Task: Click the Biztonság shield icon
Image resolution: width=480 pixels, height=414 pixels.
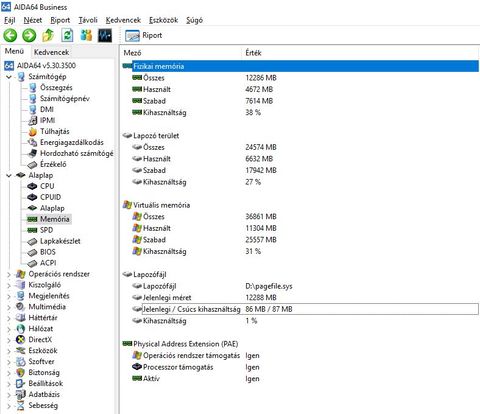Action: click(21, 373)
